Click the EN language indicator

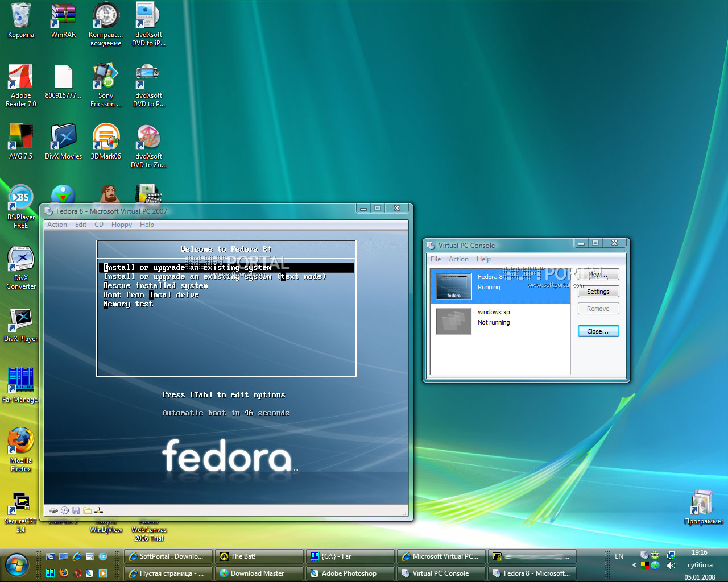tap(619, 556)
